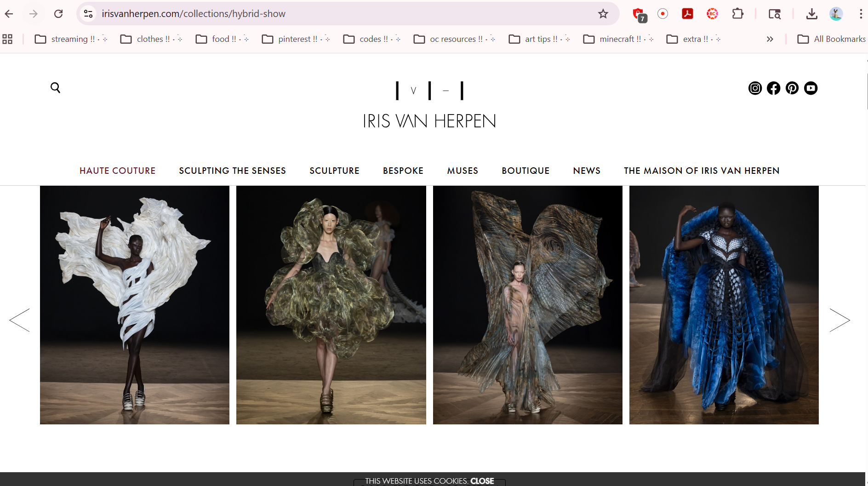Reload the current page
Image resolution: width=868 pixels, height=486 pixels.
point(58,13)
